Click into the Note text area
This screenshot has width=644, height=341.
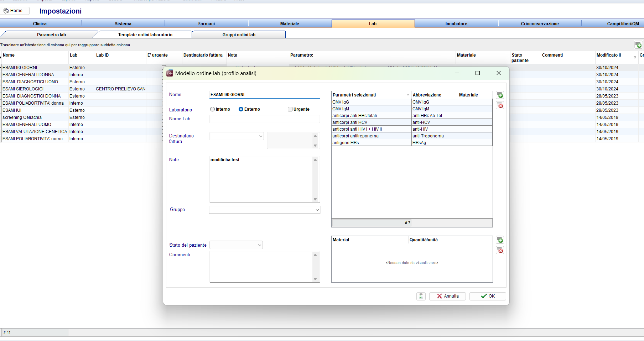click(261, 179)
